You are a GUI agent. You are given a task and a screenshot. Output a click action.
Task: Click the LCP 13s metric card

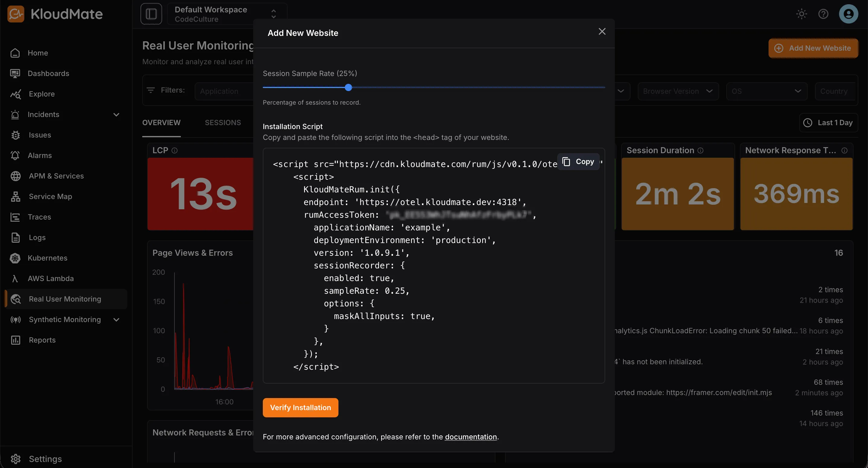point(200,194)
